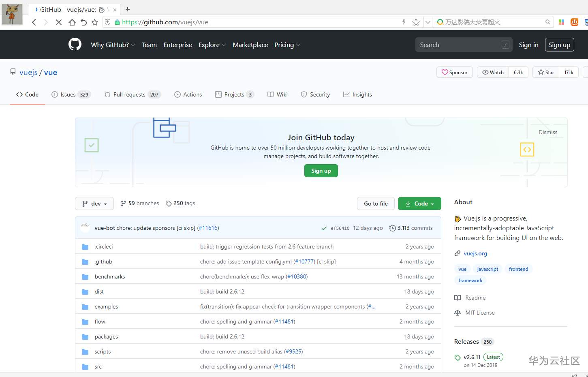Click Sign up button in header

(559, 45)
